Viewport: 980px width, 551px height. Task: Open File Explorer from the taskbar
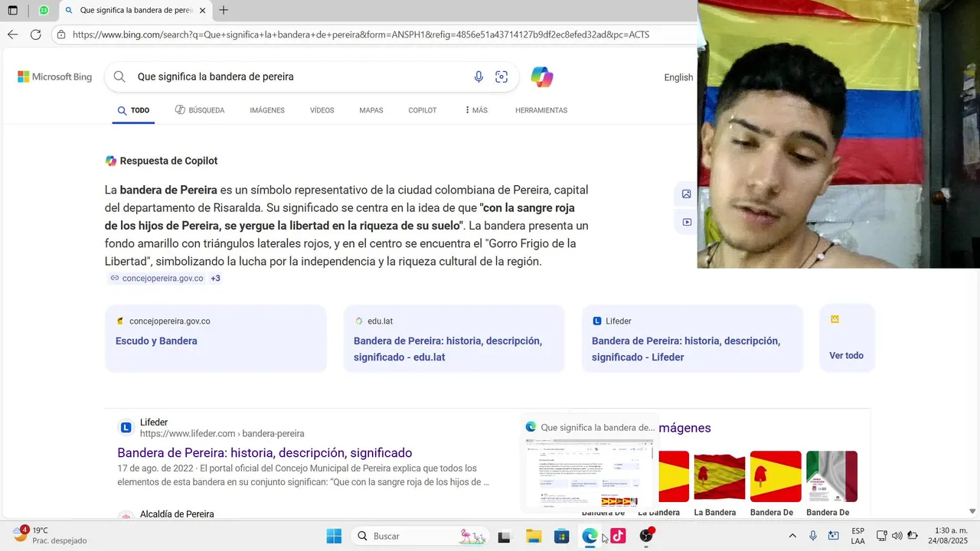click(534, 536)
